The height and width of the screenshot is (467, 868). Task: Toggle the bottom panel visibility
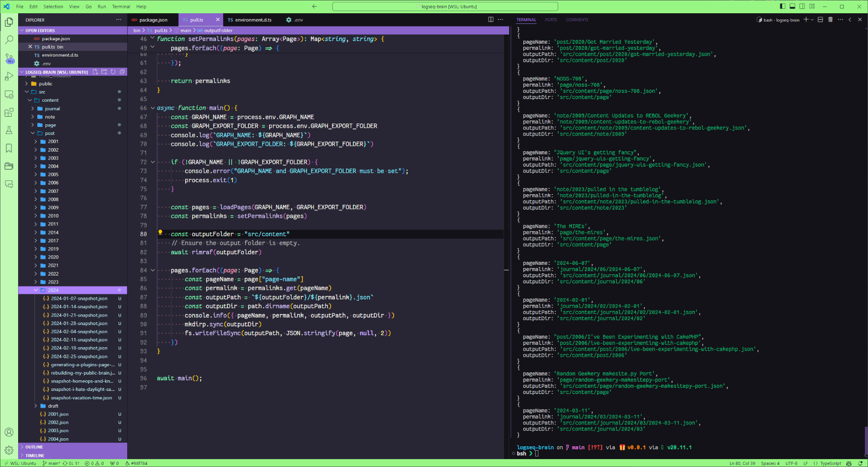coord(792,6)
